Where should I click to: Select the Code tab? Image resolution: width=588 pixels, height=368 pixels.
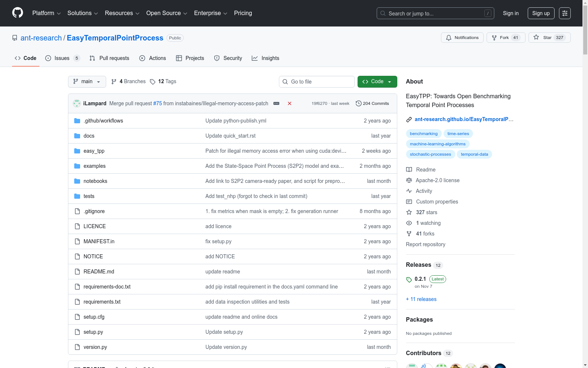[25, 58]
